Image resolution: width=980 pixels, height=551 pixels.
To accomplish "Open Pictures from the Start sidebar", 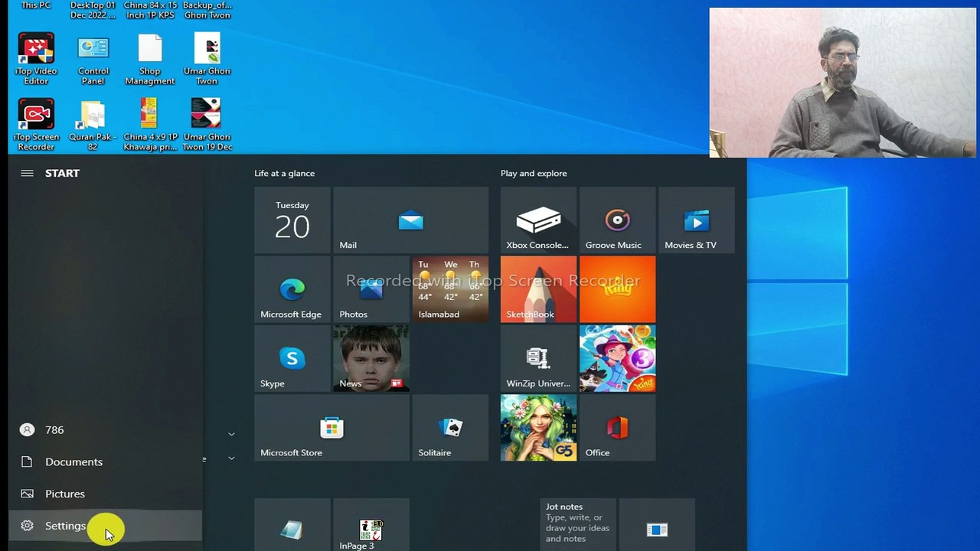I will point(106,494).
